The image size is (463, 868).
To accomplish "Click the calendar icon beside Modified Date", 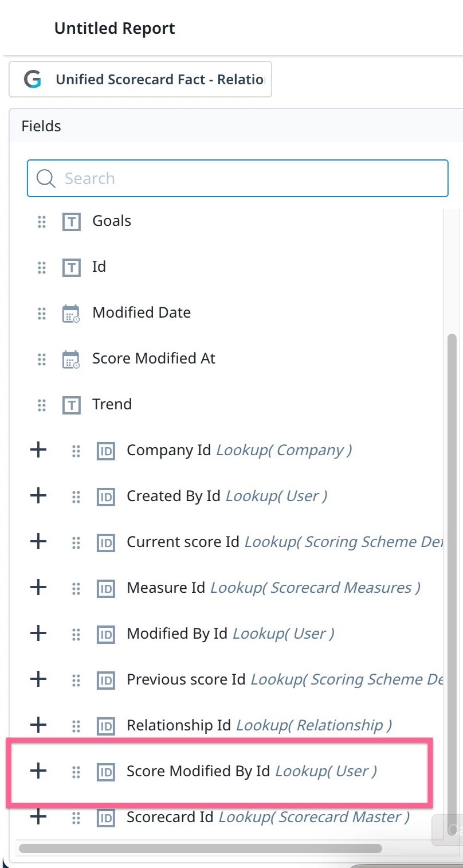I will click(71, 313).
